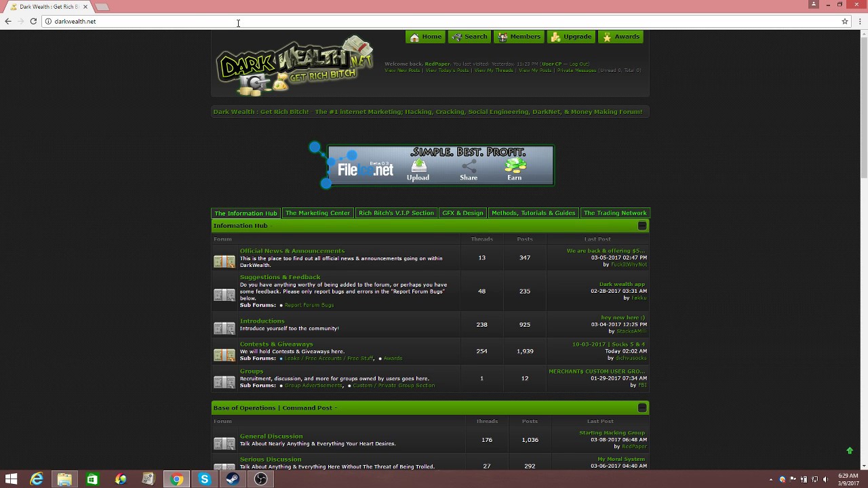Image resolution: width=868 pixels, height=488 pixels.
Task: Open OBS Studio from taskbar
Action: click(x=260, y=479)
